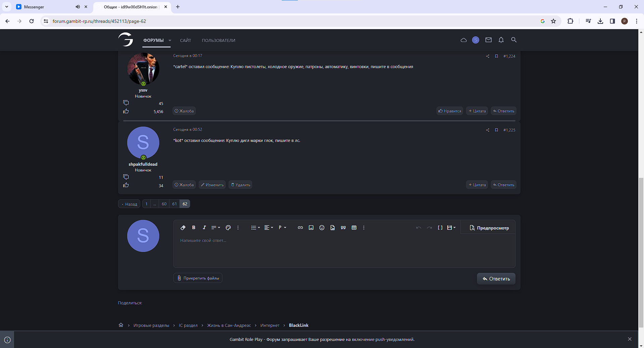Toggle BB code mode brackets
Screen dimensions: 644x348
click(x=440, y=228)
